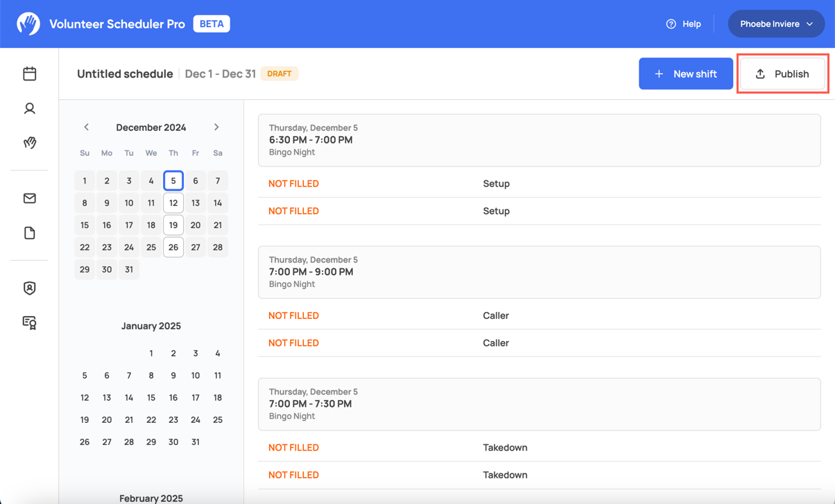Click the Dec 1 - Dec 31 date range
This screenshot has height=504, width=835.
pos(221,73)
